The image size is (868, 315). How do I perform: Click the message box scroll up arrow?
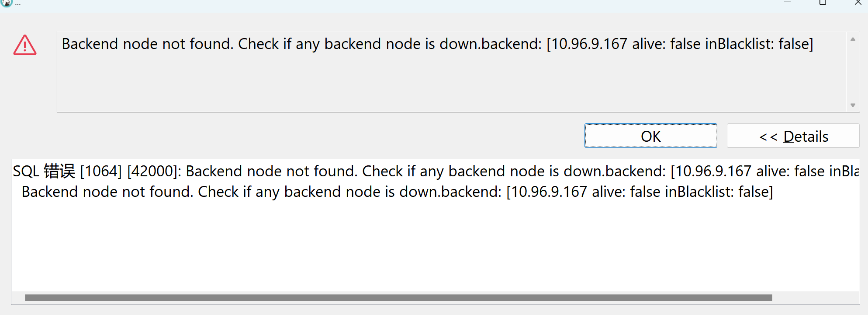click(x=853, y=39)
